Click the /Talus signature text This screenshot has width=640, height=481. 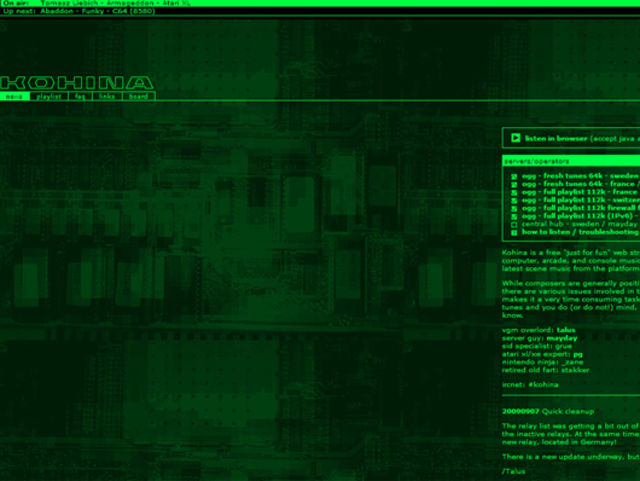513,472
